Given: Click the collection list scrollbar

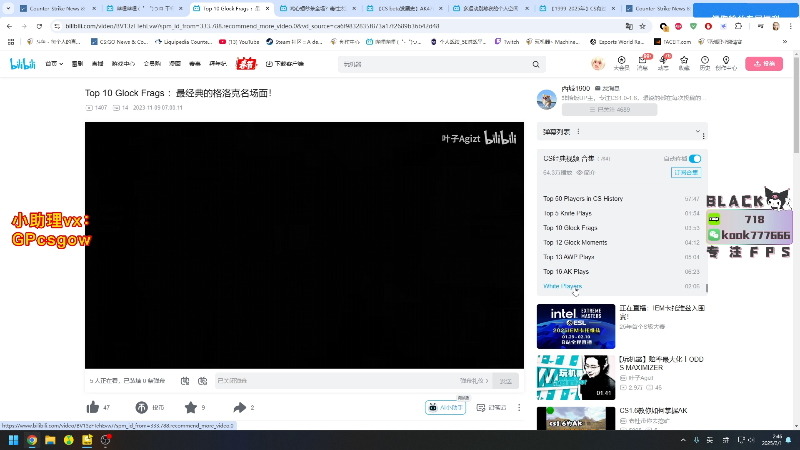Looking at the screenshot, I should (707, 288).
